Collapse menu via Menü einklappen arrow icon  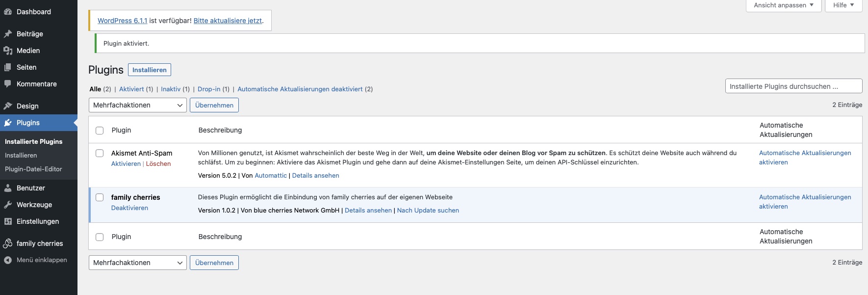[x=8, y=260]
